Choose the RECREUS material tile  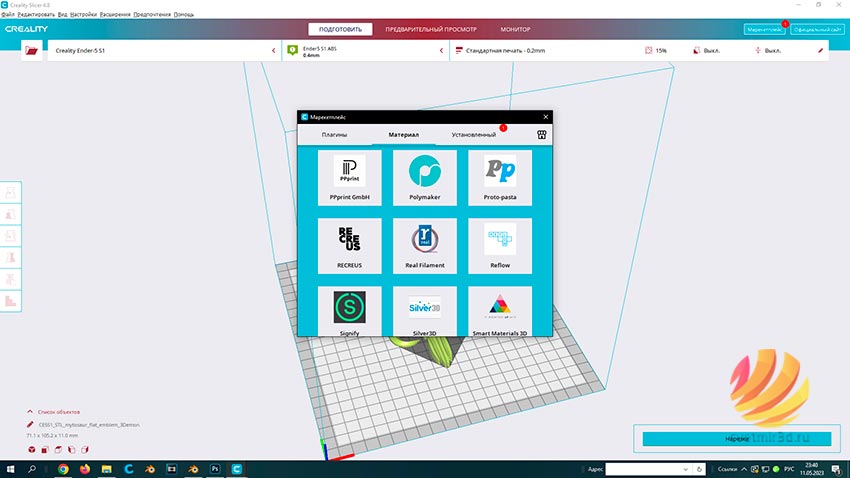[350, 246]
